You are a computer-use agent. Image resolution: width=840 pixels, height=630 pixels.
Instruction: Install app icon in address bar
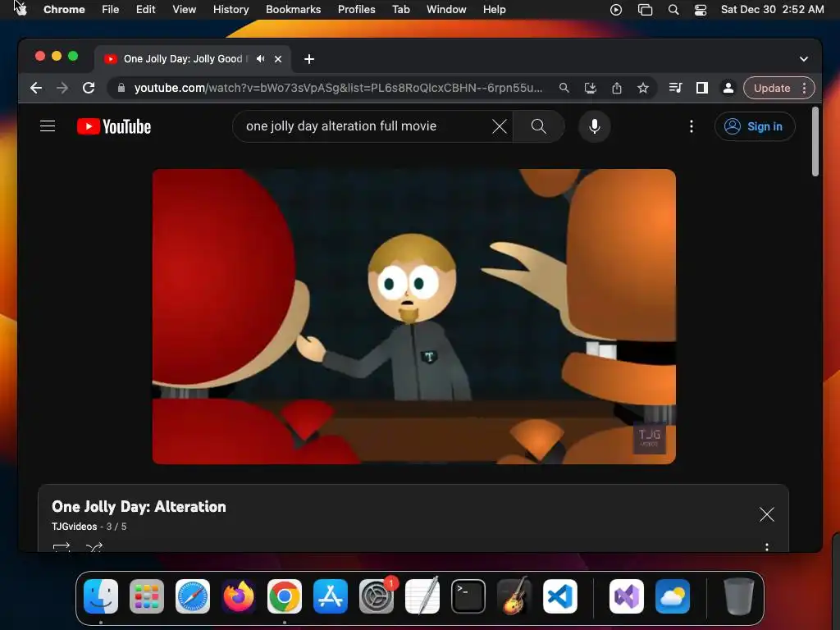coord(590,88)
